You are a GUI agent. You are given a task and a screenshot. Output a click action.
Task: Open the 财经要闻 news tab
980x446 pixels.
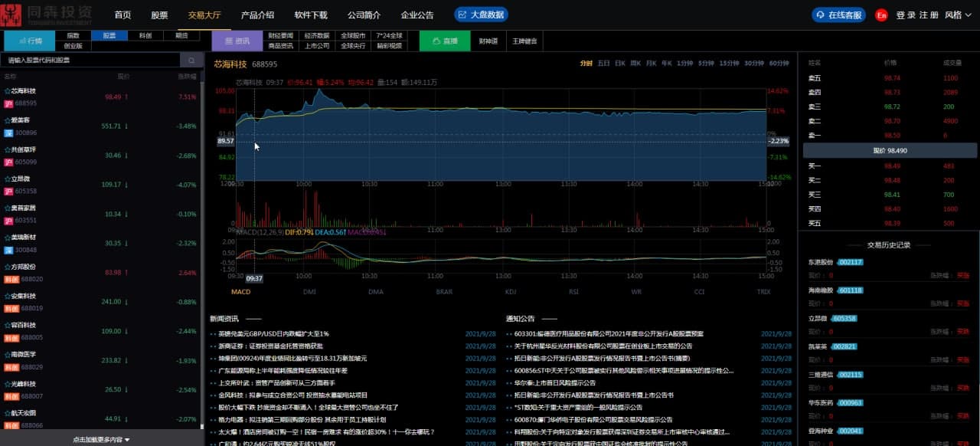[281, 35]
